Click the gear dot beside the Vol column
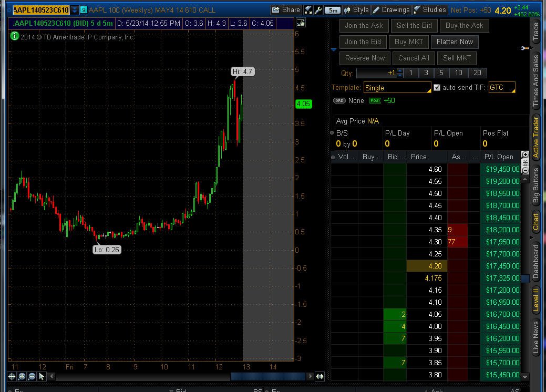The width and height of the screenshot is (546, 392). pos(333,157)
